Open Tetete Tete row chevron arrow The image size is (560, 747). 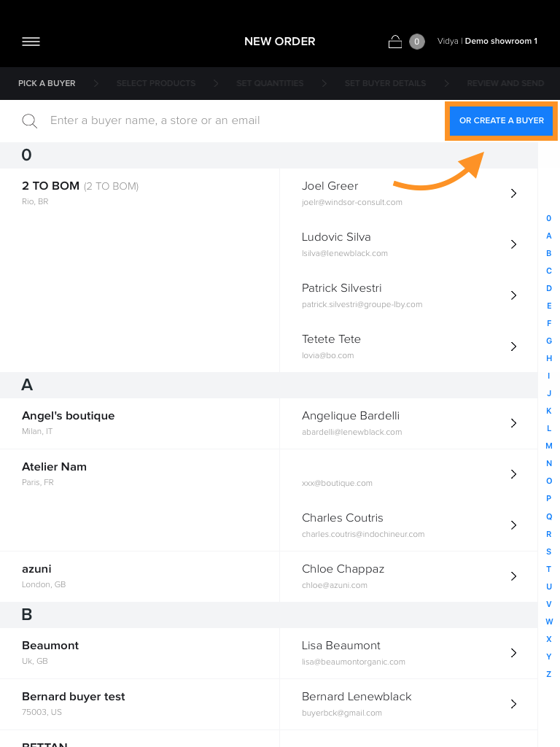pos(513,347)
